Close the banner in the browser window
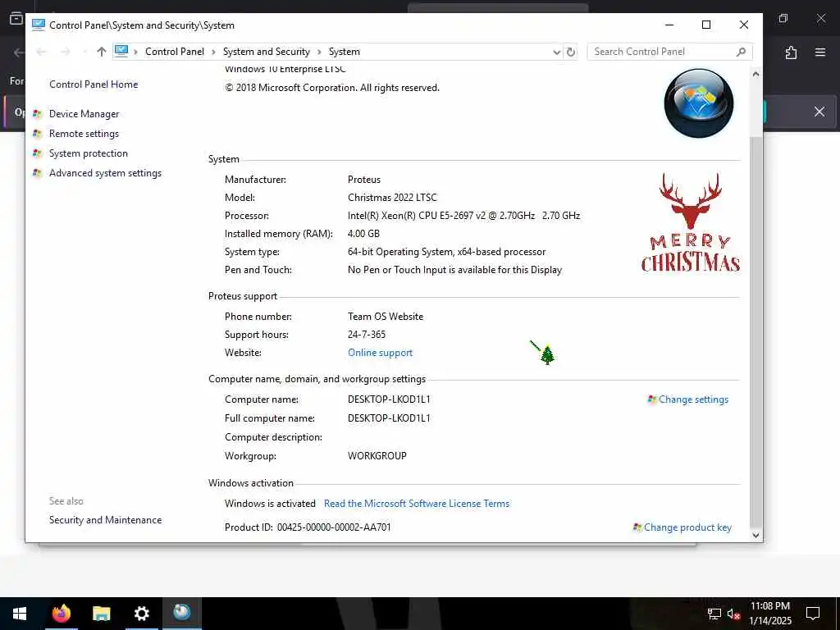The image size is (840, 630). [x=819, y=112]
